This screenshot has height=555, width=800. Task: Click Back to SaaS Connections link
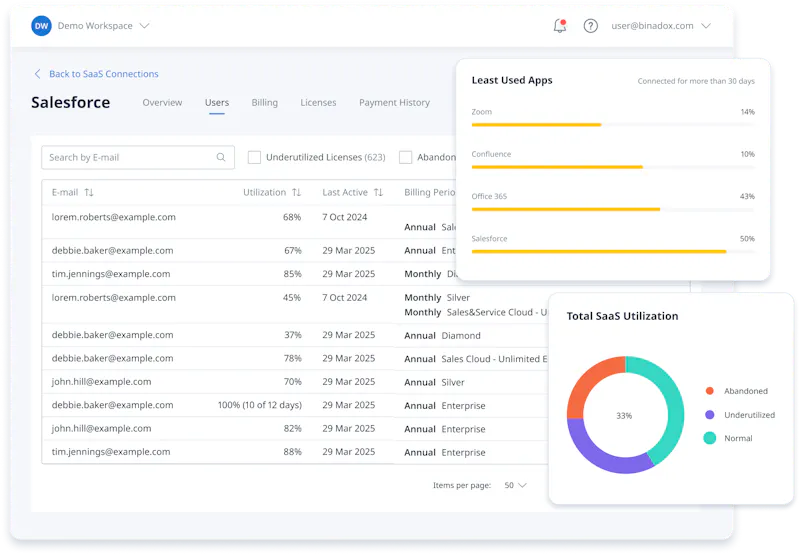coord(104,74)
